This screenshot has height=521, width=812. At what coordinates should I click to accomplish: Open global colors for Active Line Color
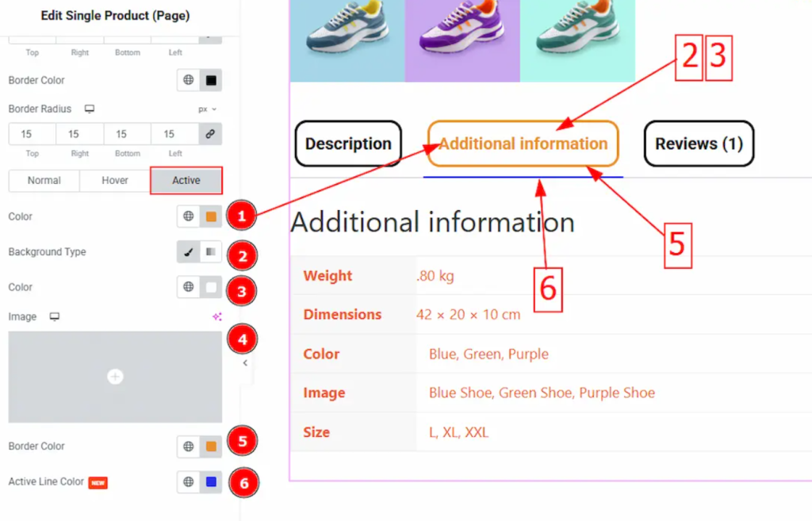189,481
